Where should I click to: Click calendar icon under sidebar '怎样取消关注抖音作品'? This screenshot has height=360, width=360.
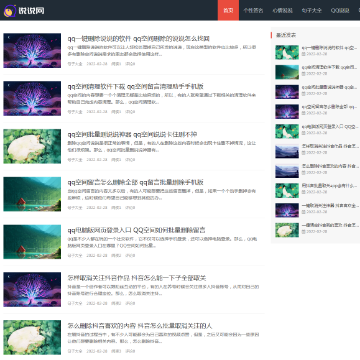[304, 152]
